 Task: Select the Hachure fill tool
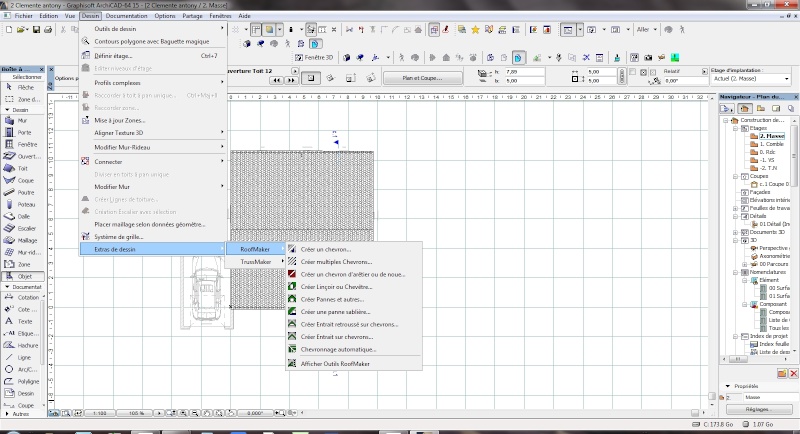22,346
